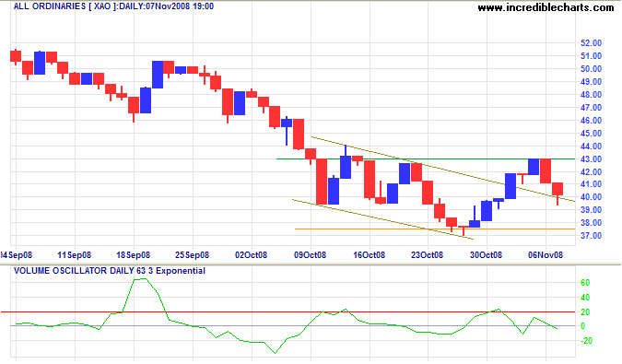Select the orange horizontal support line near 37.50
The height and width of the screenshot is (364, 622).
click(x=435, y=229)
